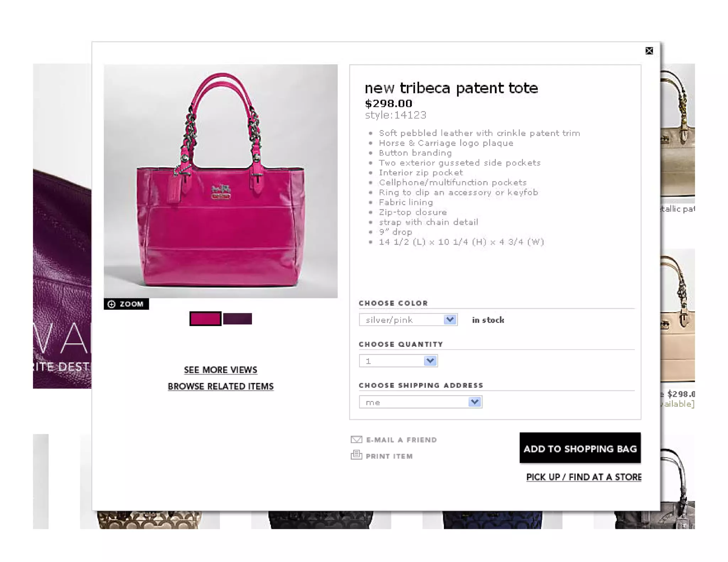Click the metallic beige bag thumbnail top right
This screenshot has height=562, width=728.
click(x=678, y=133)
